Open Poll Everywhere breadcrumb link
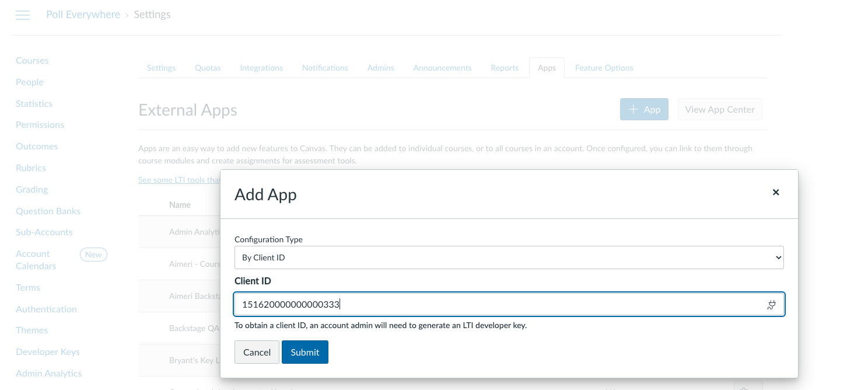 point(83,15)
